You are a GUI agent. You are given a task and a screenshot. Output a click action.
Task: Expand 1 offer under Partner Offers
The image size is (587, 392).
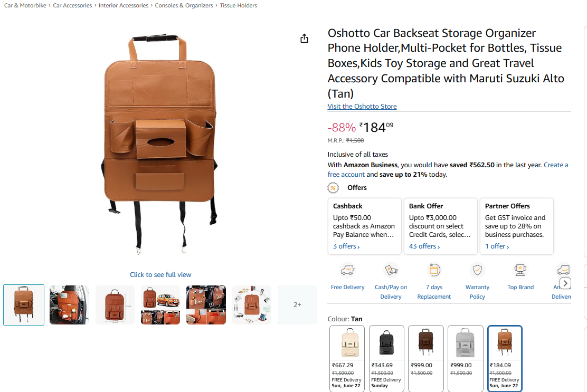[x=497, y=246]
